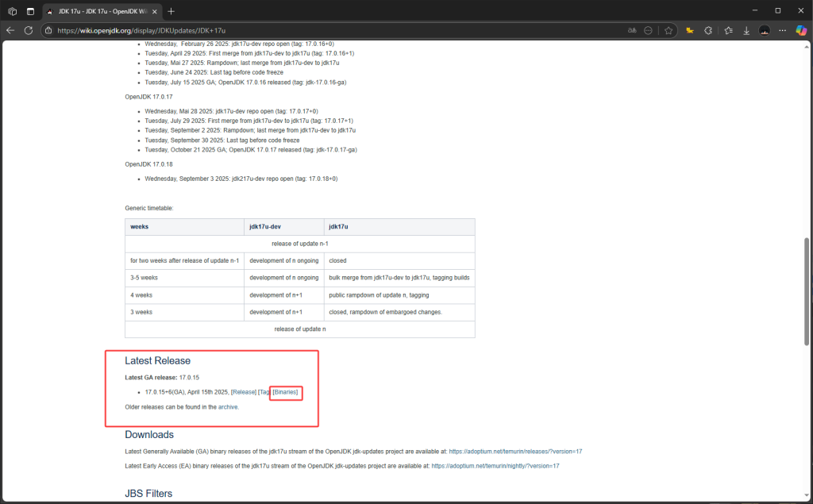Open the Downloads arrow icon
This screenshot has width=813, height=504.
(746, 31)
